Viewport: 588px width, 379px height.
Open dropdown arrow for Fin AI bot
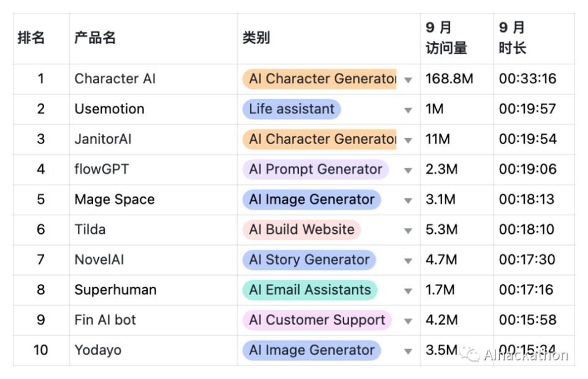click(x=408, y=321)
